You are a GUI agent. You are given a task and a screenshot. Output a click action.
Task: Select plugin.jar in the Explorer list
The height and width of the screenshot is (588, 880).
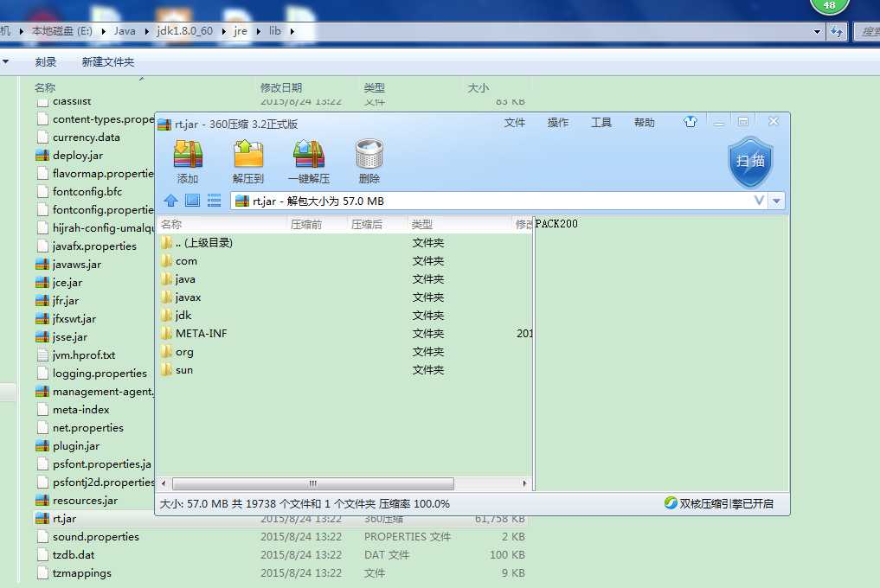pyautogui.click(x=76, y=446)
